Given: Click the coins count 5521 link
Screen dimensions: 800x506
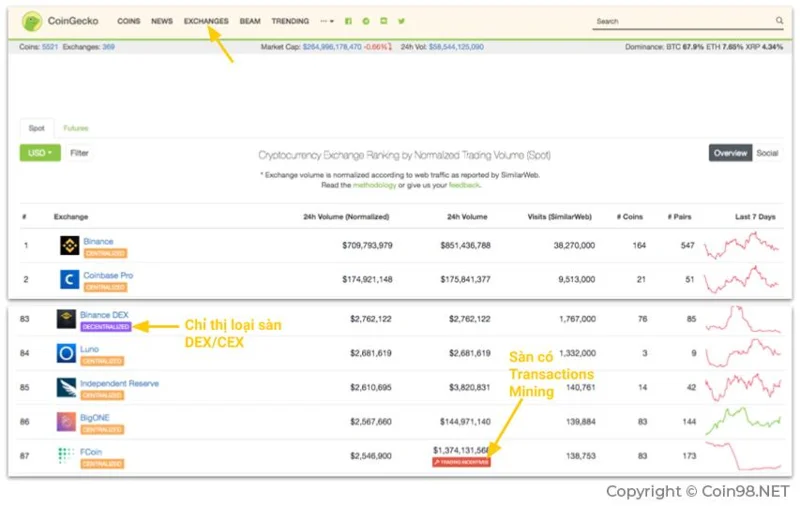Looking at the screenshot, I should point(50,46).
